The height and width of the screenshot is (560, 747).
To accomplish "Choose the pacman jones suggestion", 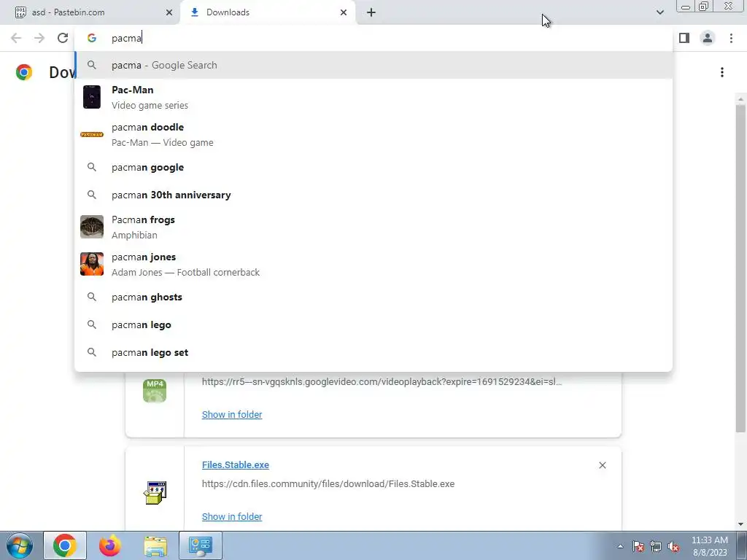I will 374,264.
